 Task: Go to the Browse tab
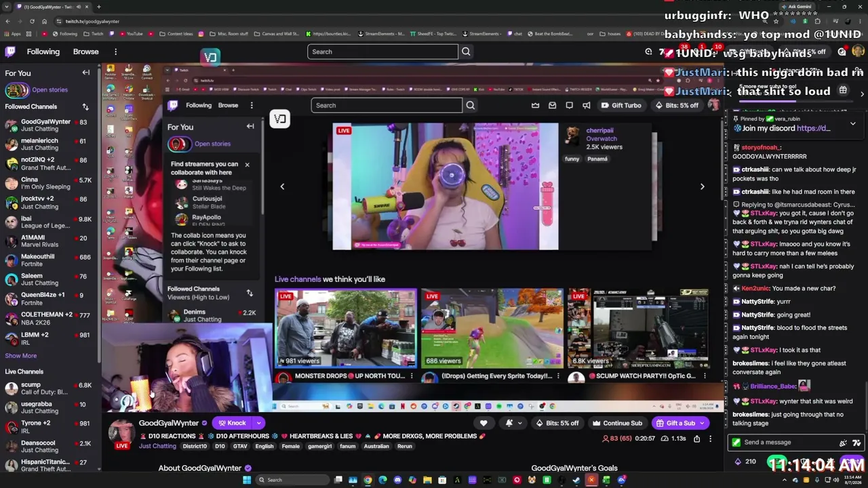(x=85, y=52)
